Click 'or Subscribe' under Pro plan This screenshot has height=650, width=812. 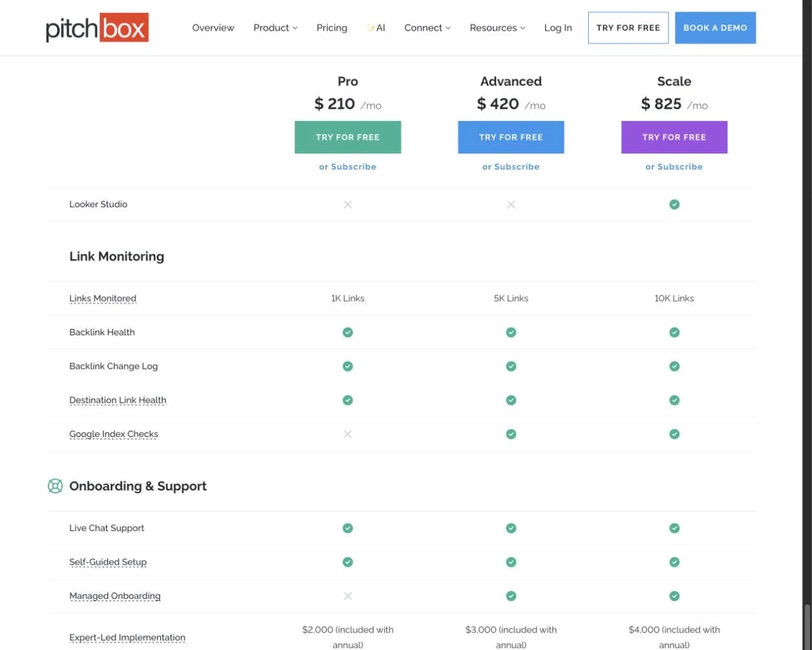(x=347, y=166)
